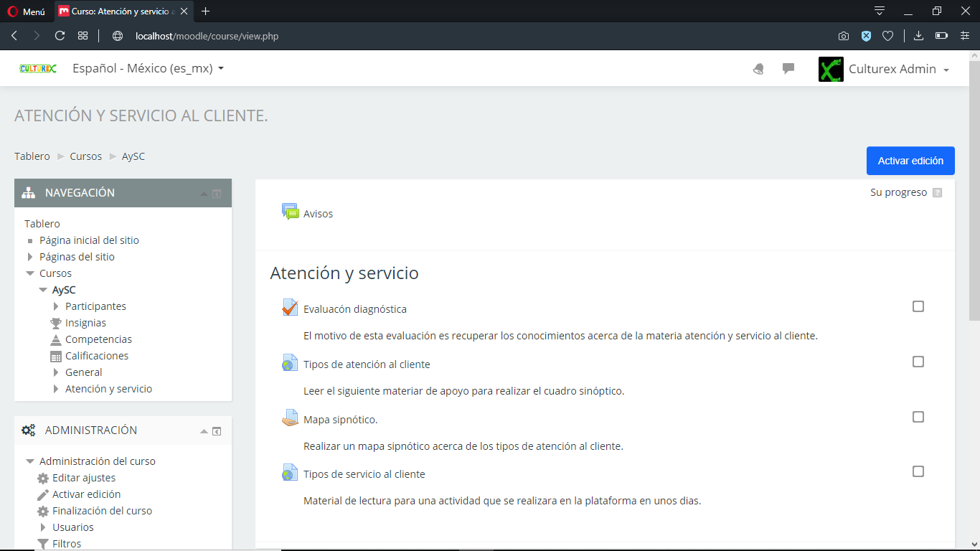Click the Mapa sipnótico assignment icon
The width and height of the screenshot is (980, 551).
pos(290,418)
